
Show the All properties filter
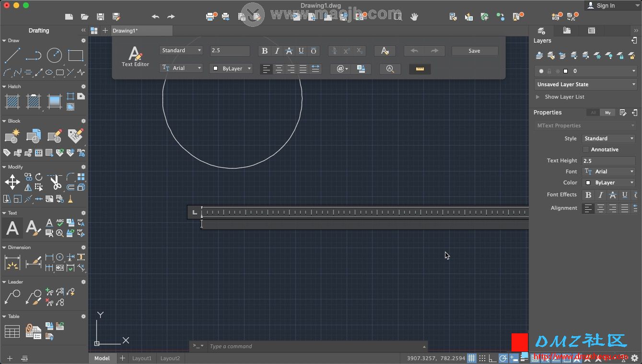[x=593, y=113]
